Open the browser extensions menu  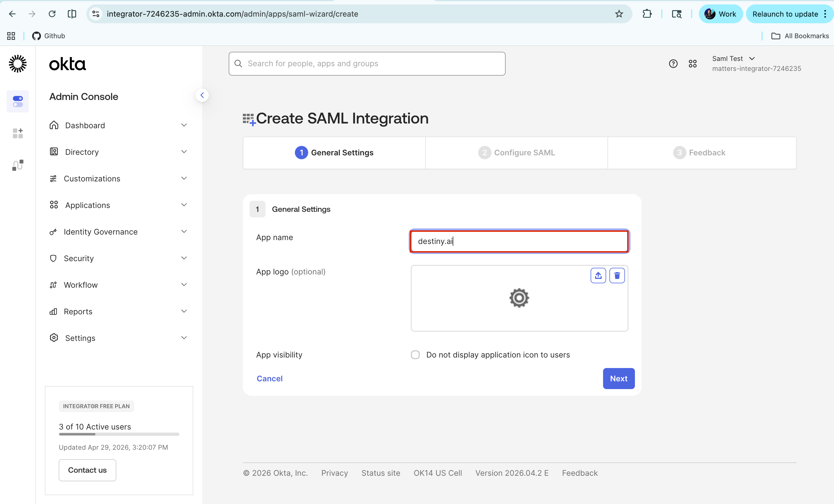click(x=647, y=14)
